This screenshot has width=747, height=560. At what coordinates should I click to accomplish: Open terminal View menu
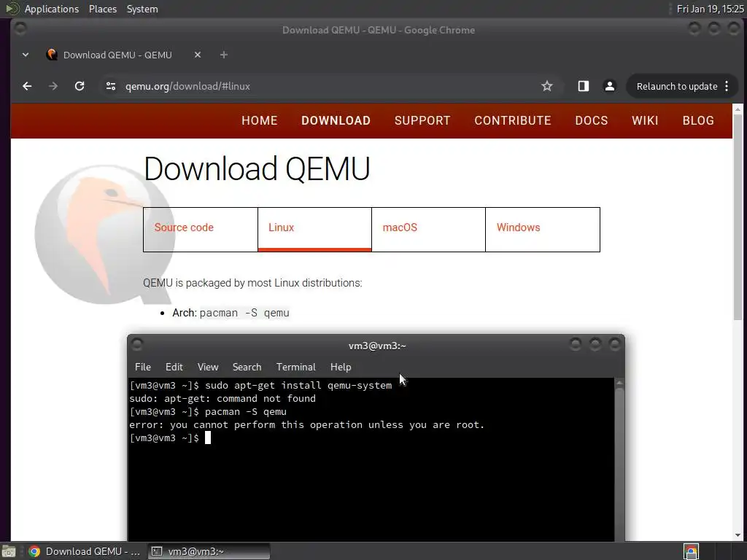tap(208, 367)
